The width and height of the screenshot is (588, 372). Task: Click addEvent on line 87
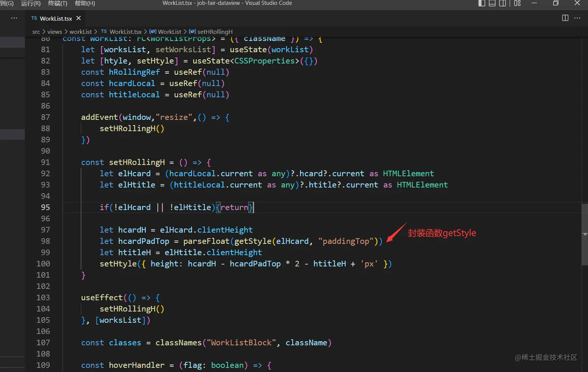(x=100, y=117)
